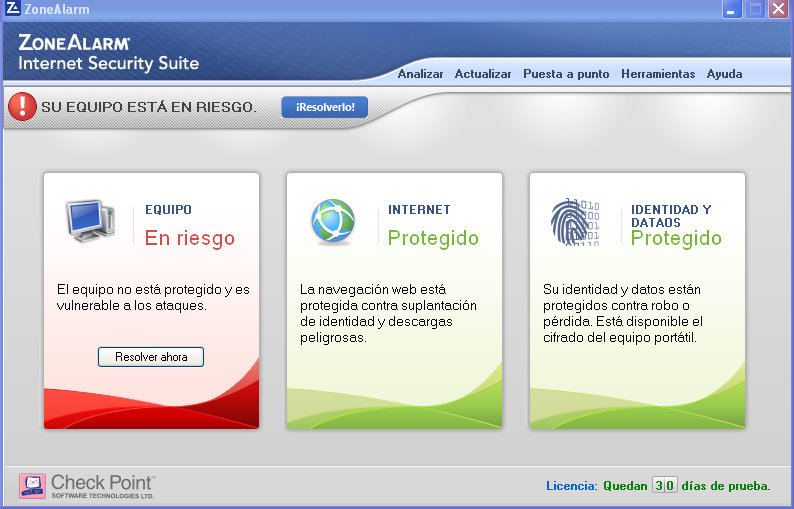Click the blue ¡Resolverlo! button

click(x=325, y=107)
